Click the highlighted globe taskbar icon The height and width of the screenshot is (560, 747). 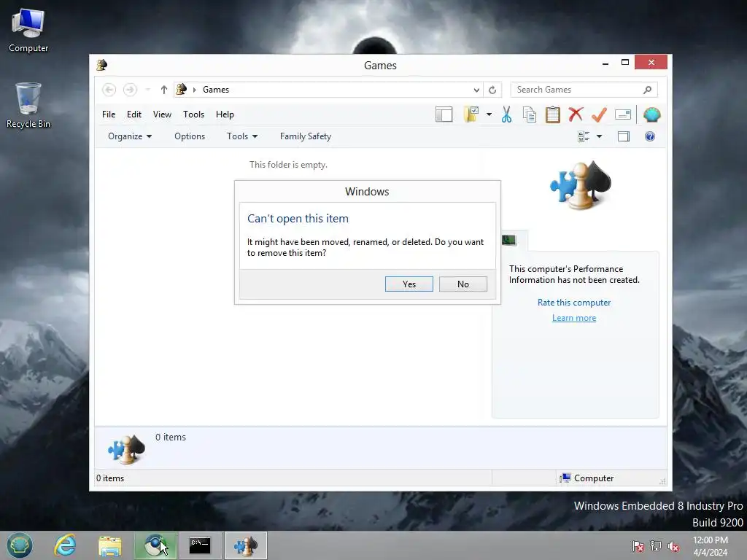tap(155, 545)
